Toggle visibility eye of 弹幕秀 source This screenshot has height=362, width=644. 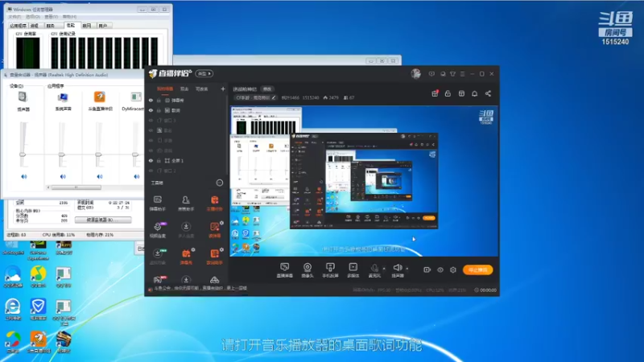pyautogui.click(x=151, y=100)
